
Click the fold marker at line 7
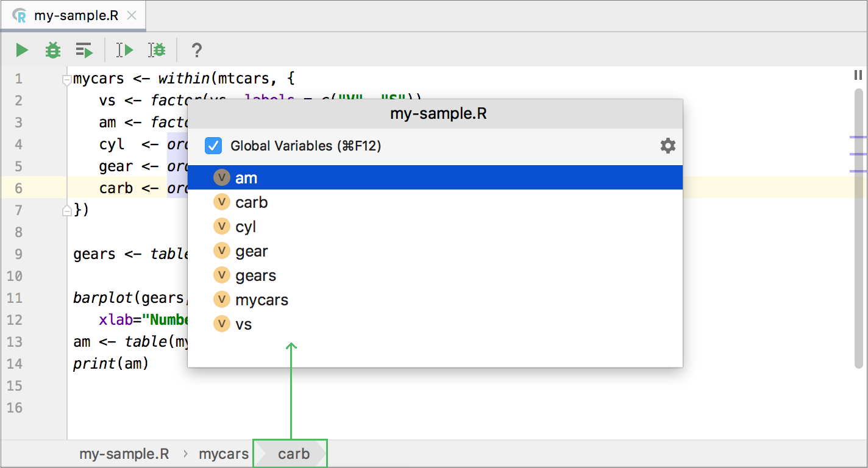tap(66, 210)
